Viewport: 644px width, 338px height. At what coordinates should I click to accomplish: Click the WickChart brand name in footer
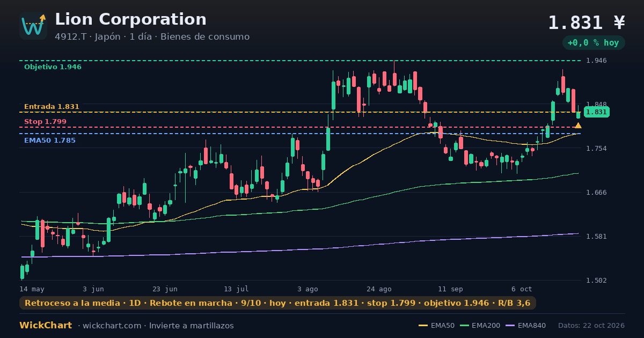tap(46, 326)
